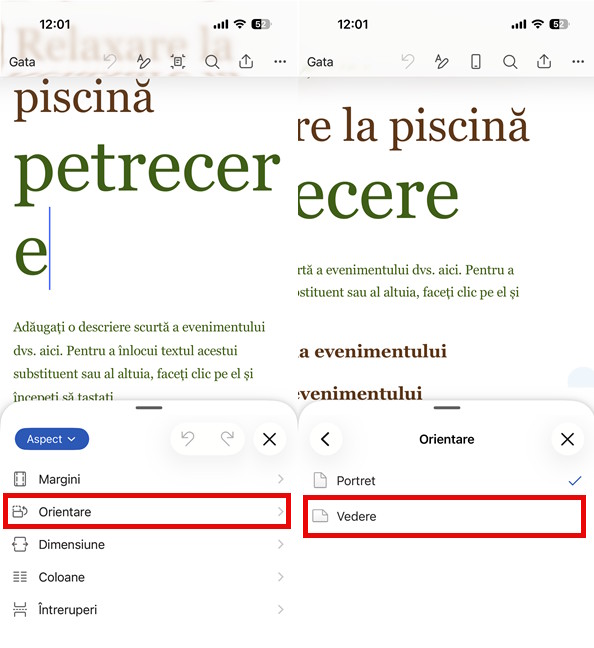Close the Orientare panel with the X
The height and width of the screenshot is (648, 594).
point(568,439)
